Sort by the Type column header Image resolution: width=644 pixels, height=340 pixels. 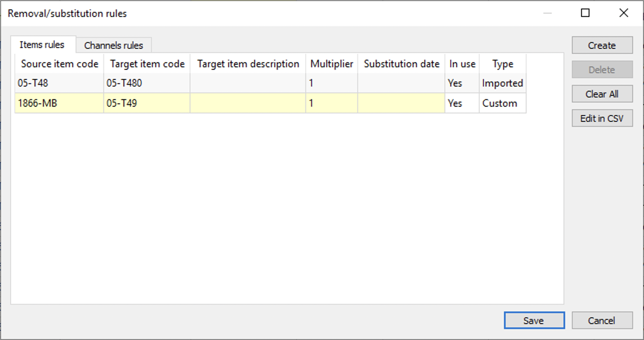click(502, 64)
